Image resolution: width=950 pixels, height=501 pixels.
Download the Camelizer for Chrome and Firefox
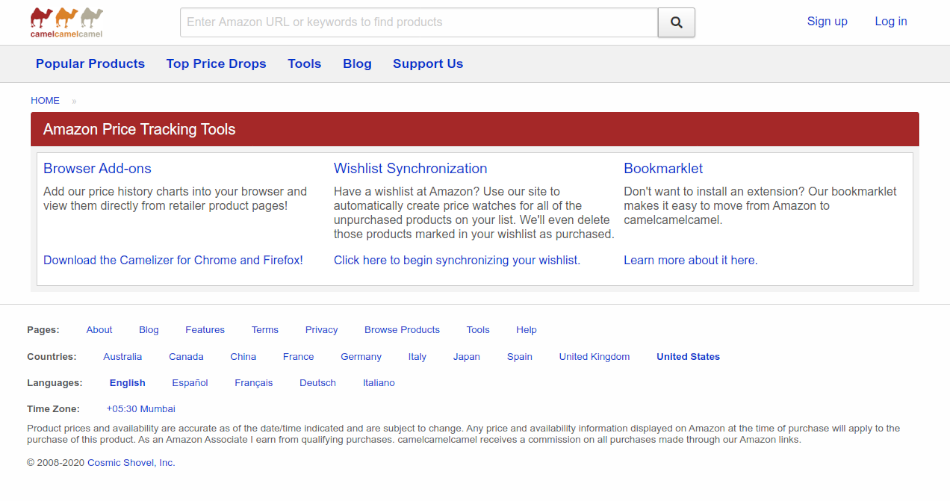173,260
